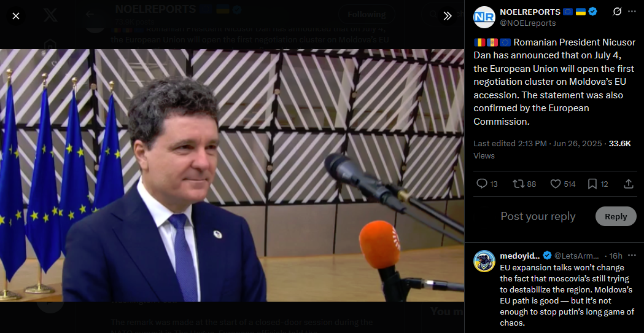Click the reply comment icon with 13
644x333 pixels.
click(487, 184)
